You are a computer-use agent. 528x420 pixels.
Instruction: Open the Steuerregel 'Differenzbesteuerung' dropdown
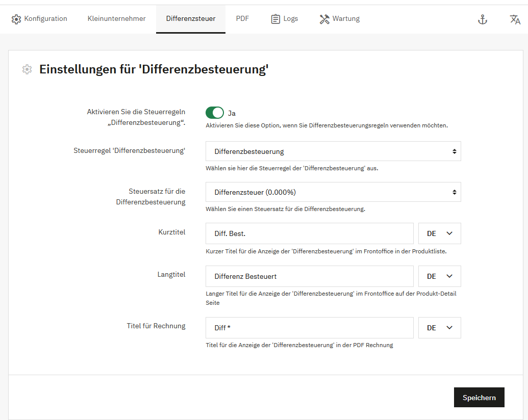(333, 151)
